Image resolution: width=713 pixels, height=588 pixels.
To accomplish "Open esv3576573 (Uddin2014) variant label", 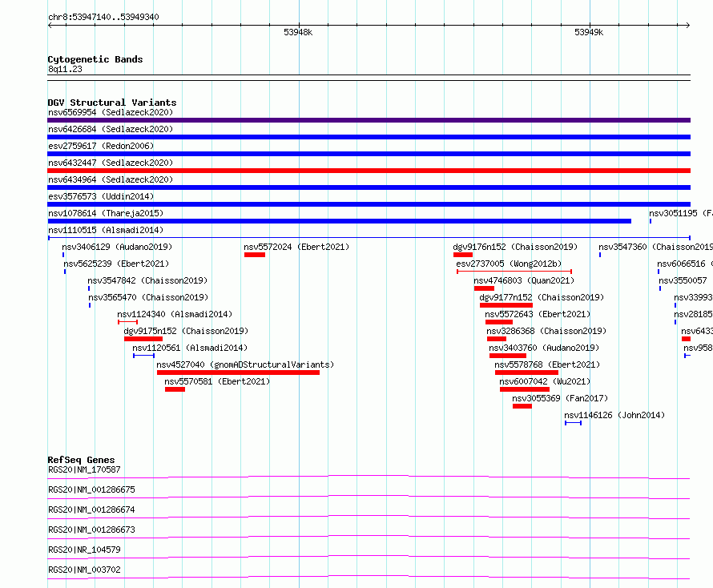I will 101,196.
